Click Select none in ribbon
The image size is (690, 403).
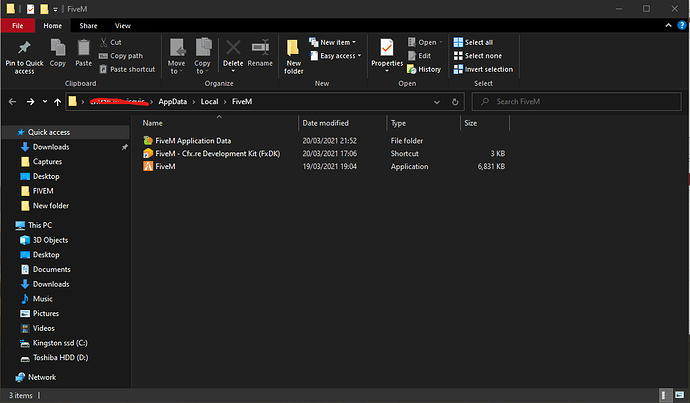click(478, 56)
